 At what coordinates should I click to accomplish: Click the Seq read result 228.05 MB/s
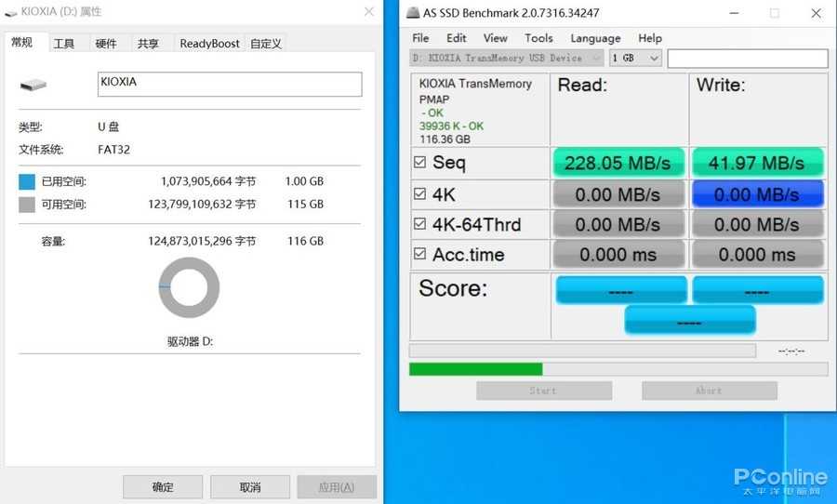(x=618, y=163)
